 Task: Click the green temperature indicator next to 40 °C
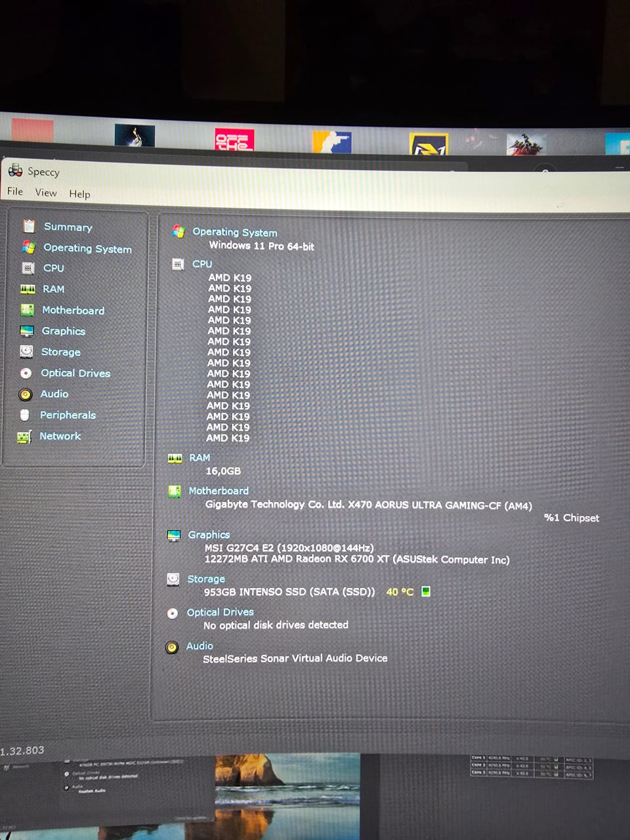426,591
